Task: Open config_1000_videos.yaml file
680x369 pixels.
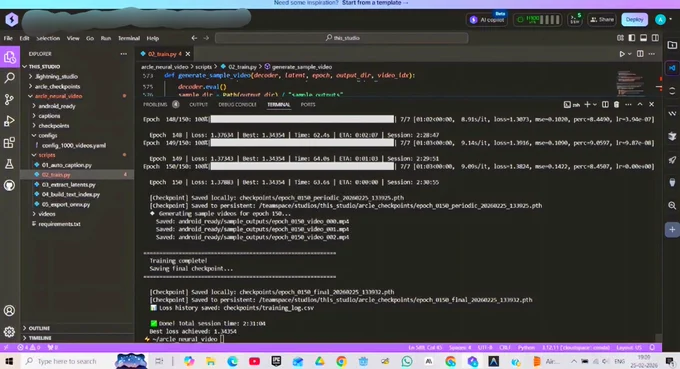Action: (x=74, y=145)
